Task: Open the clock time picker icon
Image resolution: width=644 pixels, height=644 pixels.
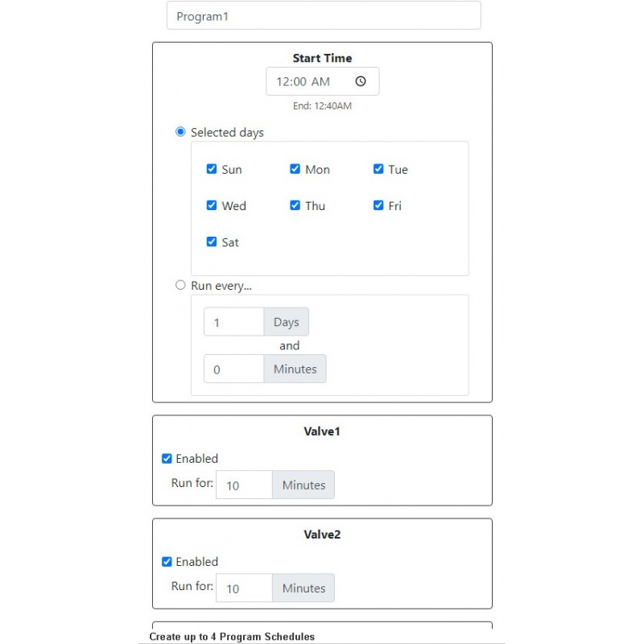Action: click(360, 81)
